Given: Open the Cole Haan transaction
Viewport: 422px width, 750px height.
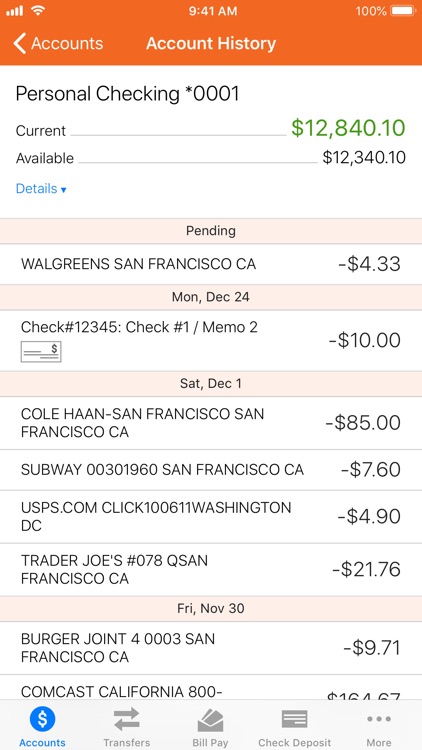Looking at the screenshot, I should (x=211, y=423).
